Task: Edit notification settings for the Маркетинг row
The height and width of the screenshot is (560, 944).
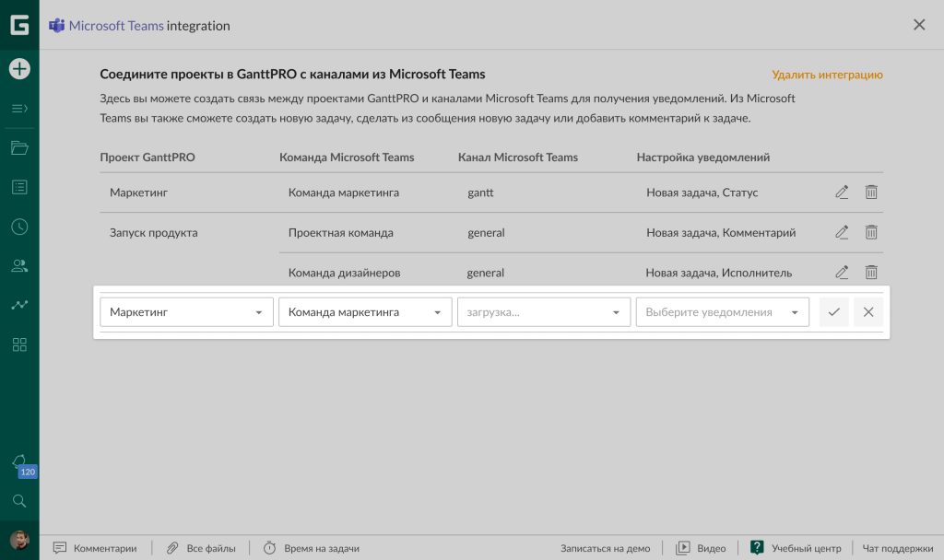Action: [841, 192]
